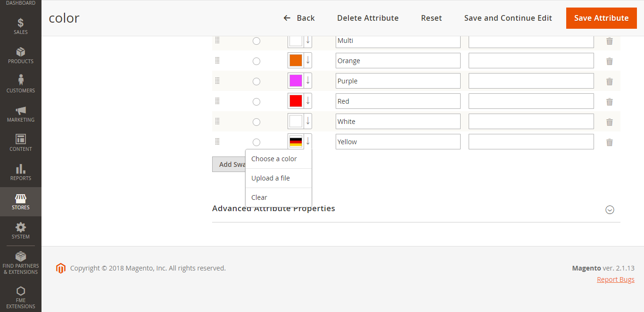
Task: Open swatch dropdown arrow for White
Action: click(x=308, y=121)
